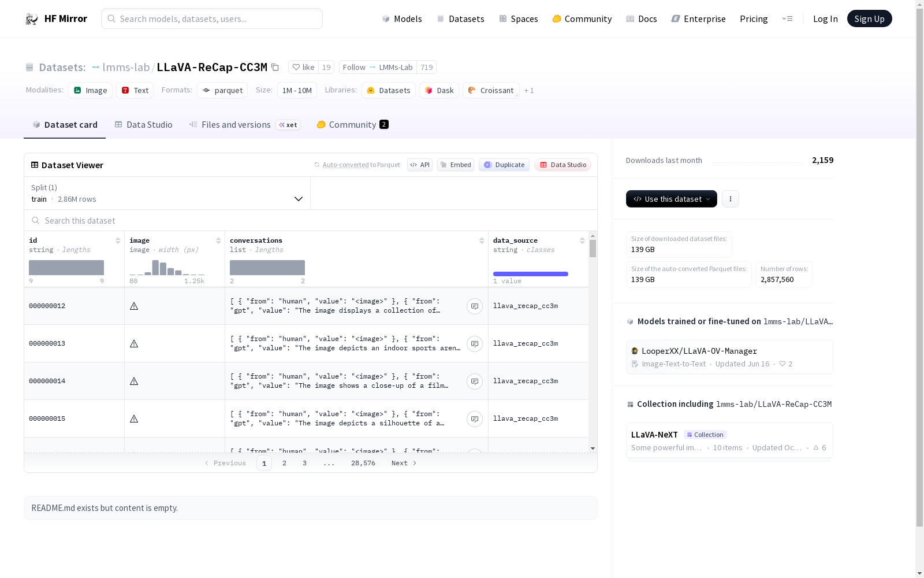
Task: Click the Dataset Viewer table icon
Action: coord(35,165)
